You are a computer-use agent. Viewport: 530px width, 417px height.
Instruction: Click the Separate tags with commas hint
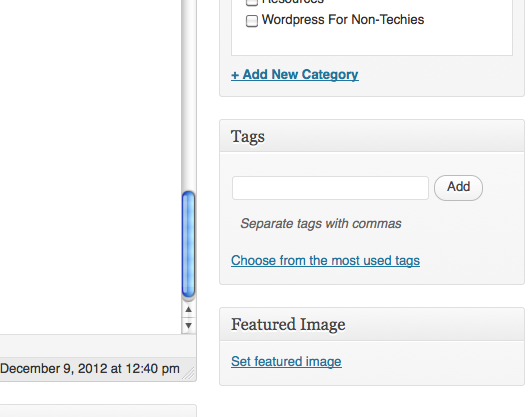coord(321,224)
